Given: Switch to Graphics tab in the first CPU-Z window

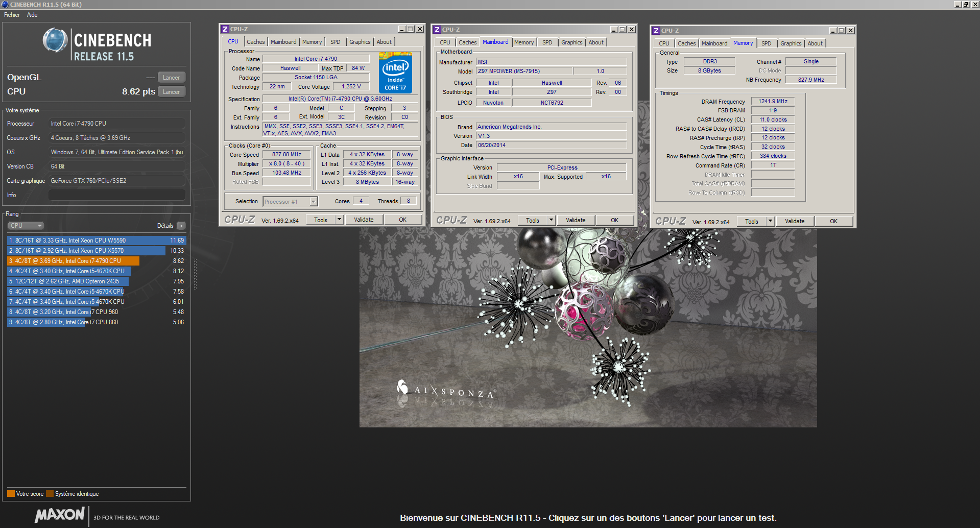Looking at the screenshot, I should pos(360,42).
